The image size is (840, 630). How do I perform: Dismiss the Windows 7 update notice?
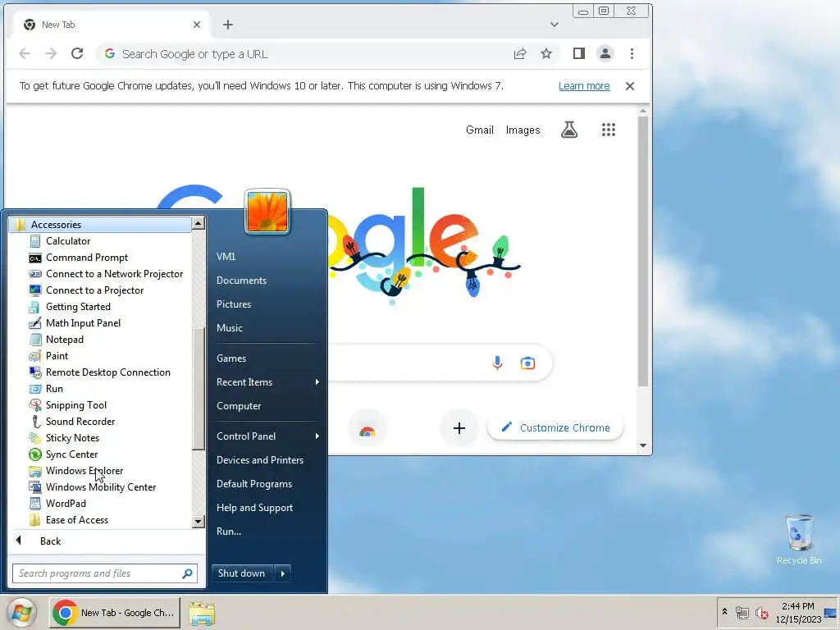tap(630, 86)
